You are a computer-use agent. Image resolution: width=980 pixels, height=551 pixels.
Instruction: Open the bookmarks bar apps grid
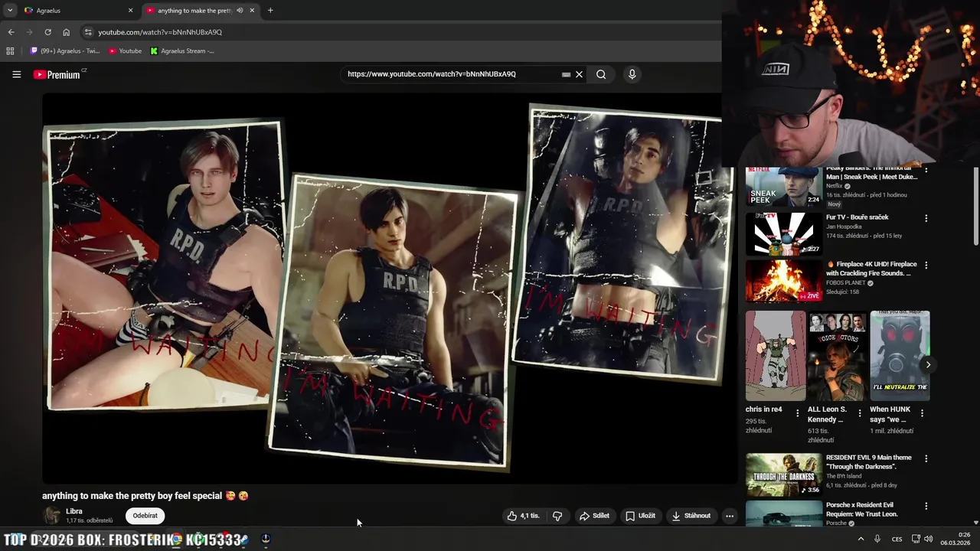tap(10, 51)
